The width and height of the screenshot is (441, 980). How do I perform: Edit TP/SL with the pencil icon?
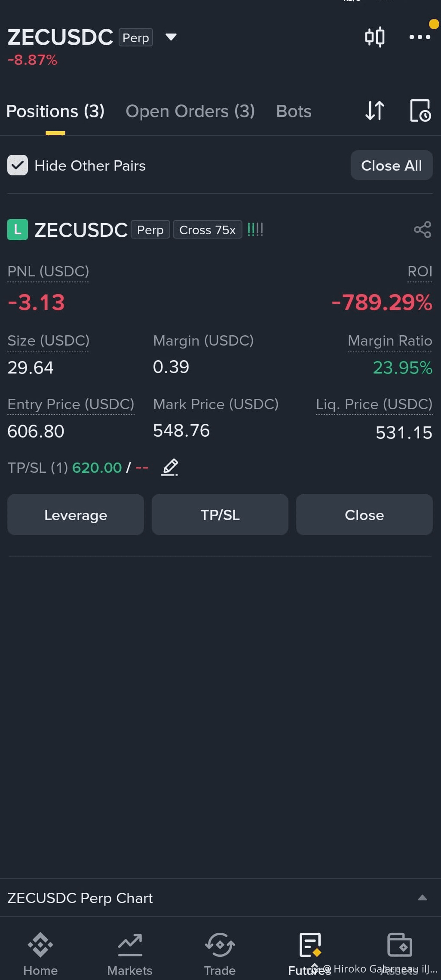[170, 467]
